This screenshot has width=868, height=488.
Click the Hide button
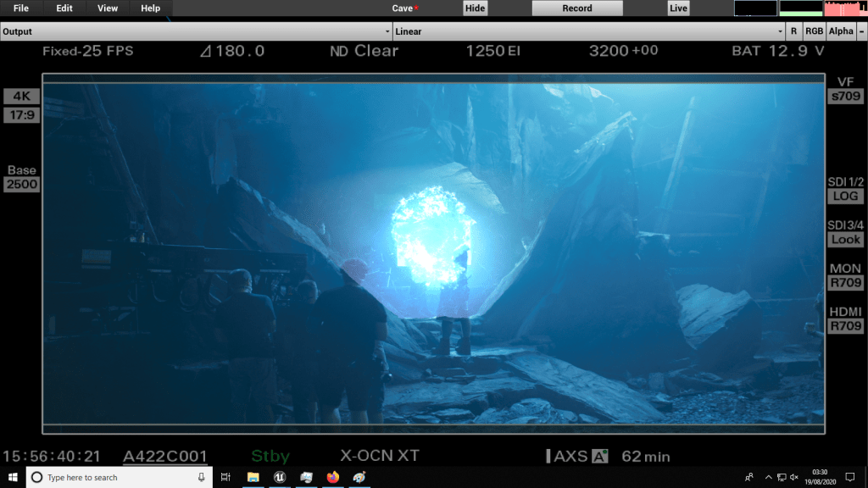[476, 8]
